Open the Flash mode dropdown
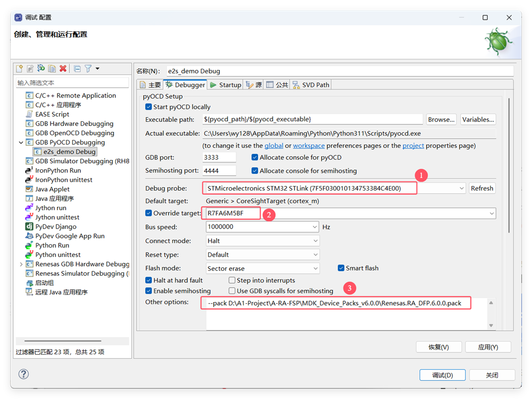The image size is (532, 399). (x=315, y=268)
